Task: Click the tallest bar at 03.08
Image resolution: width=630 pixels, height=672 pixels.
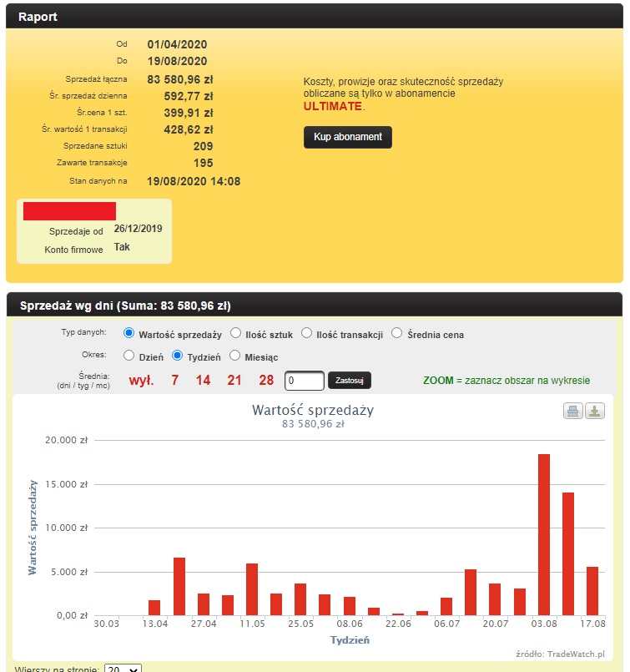Action: point(544,534)
